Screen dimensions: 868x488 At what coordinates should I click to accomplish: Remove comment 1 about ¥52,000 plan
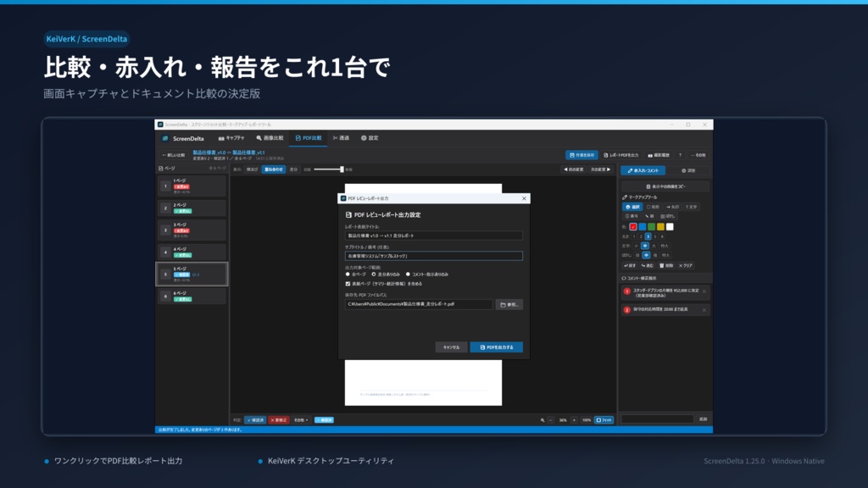click(x=704, y=291)
